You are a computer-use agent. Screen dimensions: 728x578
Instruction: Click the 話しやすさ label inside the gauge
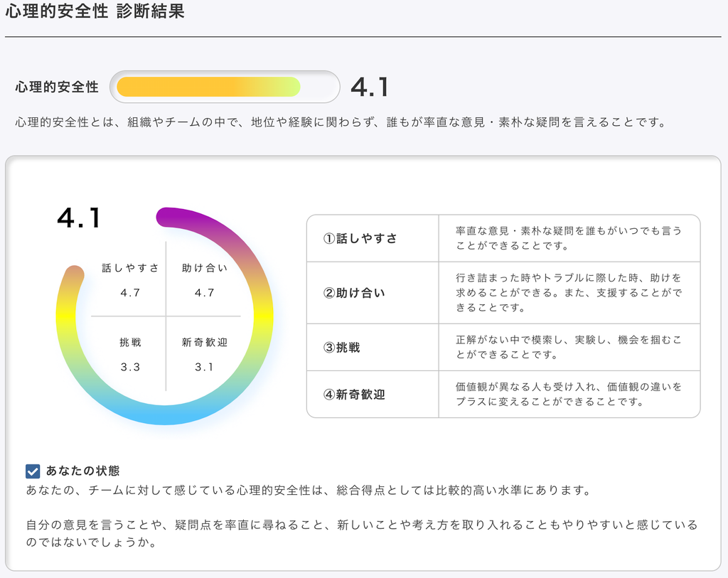[131, 268]
